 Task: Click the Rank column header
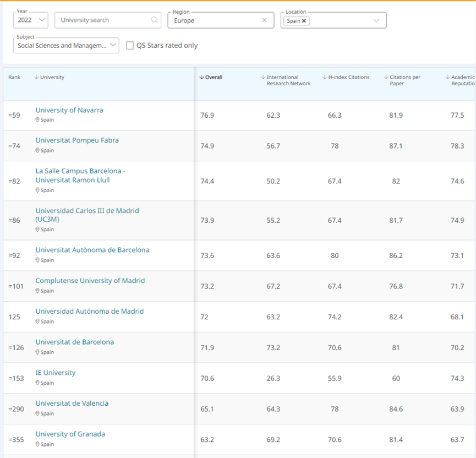[14, 78]
